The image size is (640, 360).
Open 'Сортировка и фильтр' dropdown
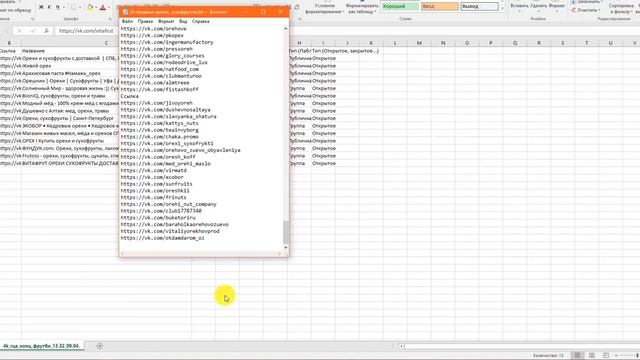[621, 9]
